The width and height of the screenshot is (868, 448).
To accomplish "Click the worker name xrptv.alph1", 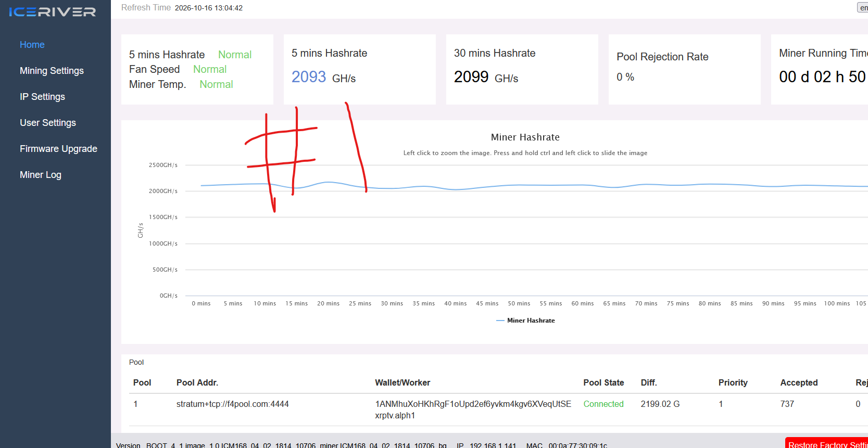I will coord(395,416).
